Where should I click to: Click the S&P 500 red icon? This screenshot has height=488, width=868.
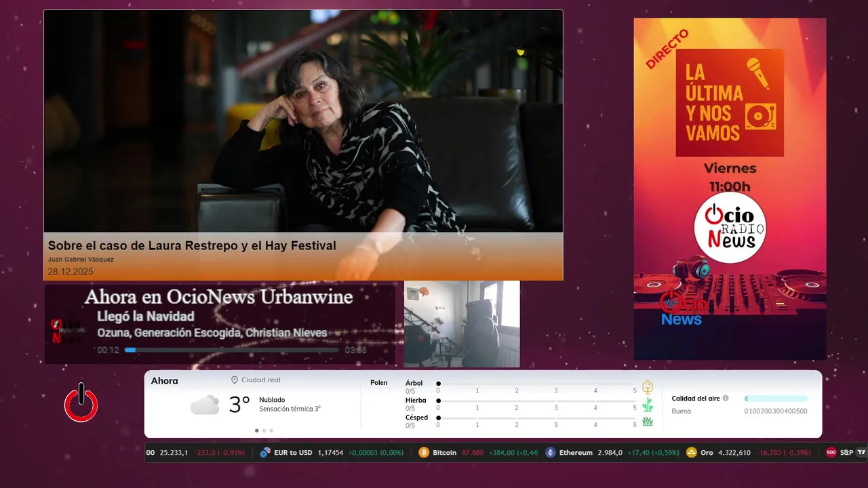(831, 453)
